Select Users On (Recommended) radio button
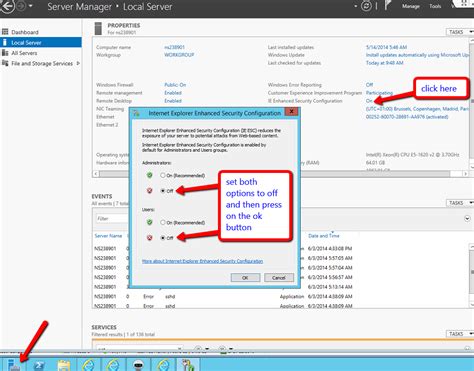Image resolution: width=474 pixels, height=371 pixels. pyautogui.click(x=163, y=222)
